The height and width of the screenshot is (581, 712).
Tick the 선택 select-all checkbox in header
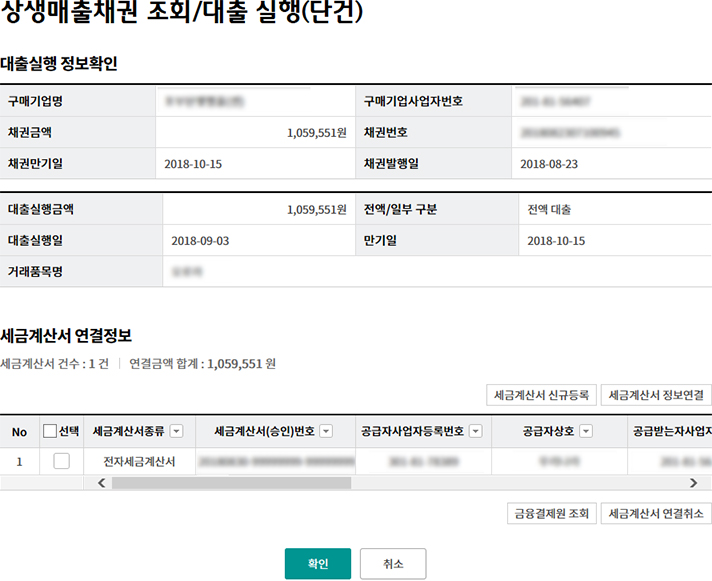pyautogui.click(x=50, y=432)
